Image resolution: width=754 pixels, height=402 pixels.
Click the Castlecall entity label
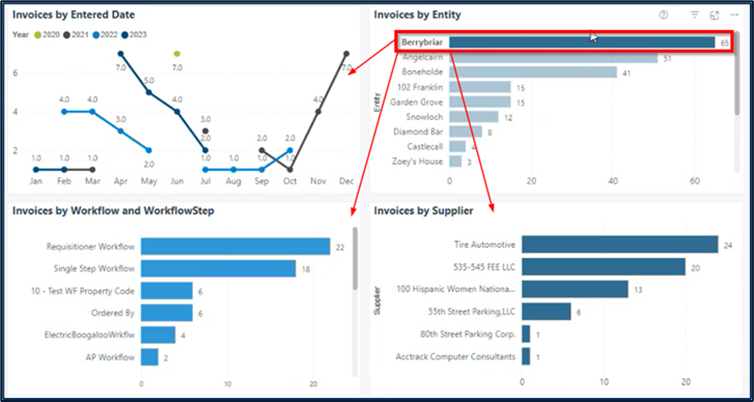click(425, 147)
